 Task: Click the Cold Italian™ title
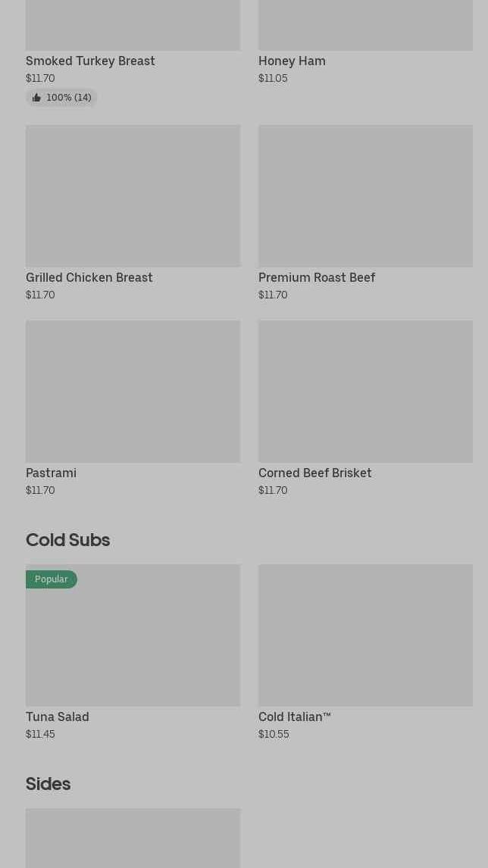click(x=294, y=717)
